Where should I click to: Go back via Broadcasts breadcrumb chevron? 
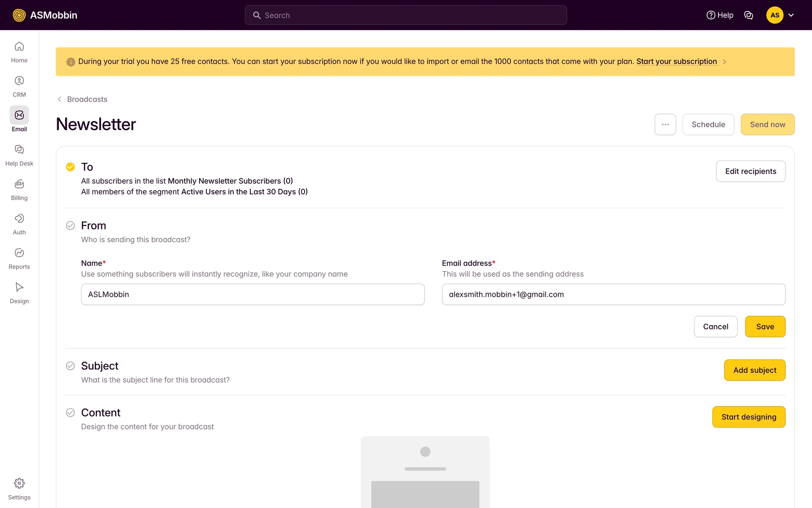click(60, 99)
